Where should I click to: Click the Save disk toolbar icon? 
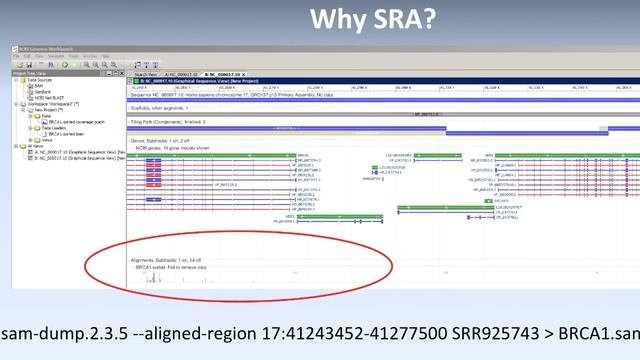click(29, 65)
